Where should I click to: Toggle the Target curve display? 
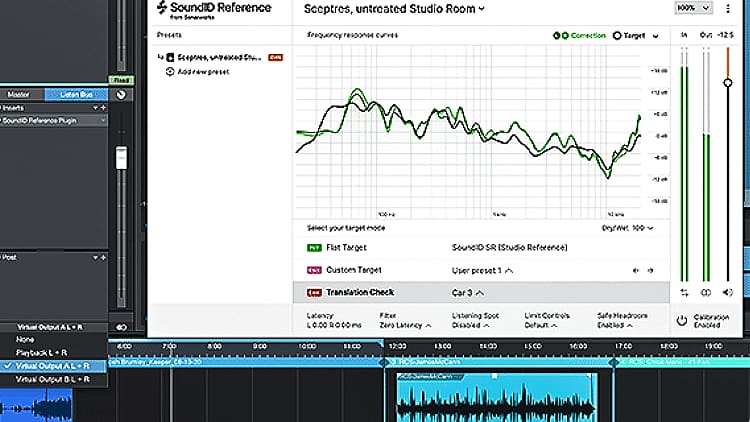click(629, 35)
